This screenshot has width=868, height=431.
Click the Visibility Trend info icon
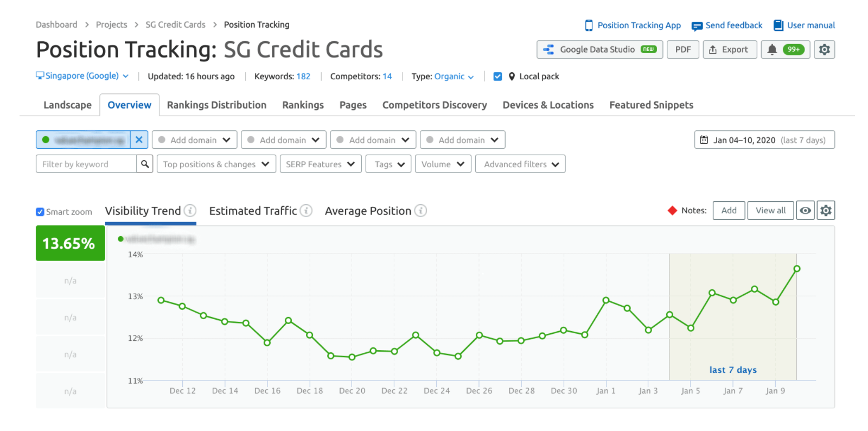190,211
